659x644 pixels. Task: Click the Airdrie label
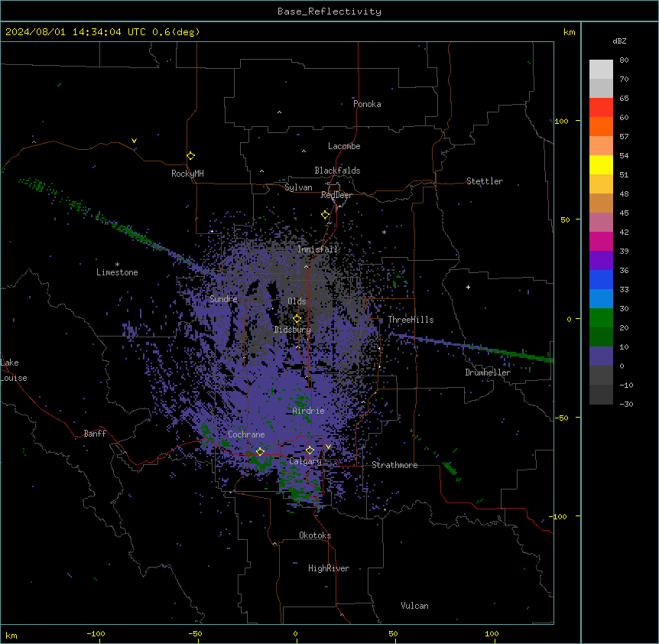309,411
